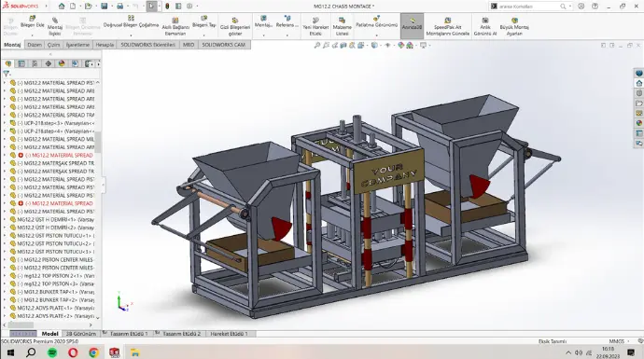
Task: Open the ConfigurationManager tab icon in the panel
Action: (35, 63)
